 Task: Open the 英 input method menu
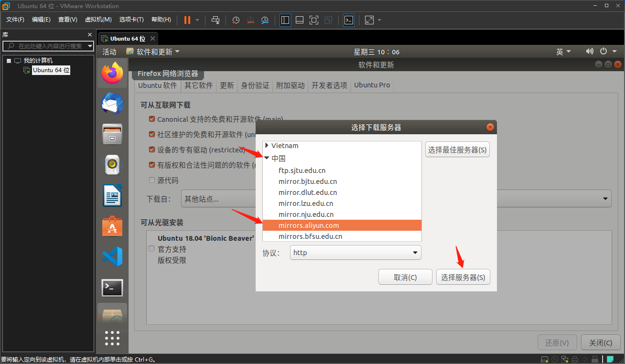click(x=563, y=52)
